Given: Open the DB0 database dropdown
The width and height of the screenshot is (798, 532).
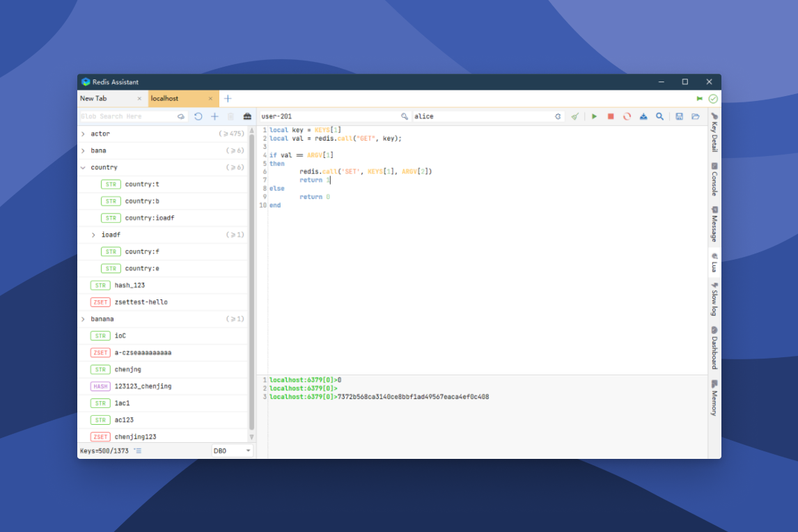Looking at the screenshot, I should pos(233,451).
